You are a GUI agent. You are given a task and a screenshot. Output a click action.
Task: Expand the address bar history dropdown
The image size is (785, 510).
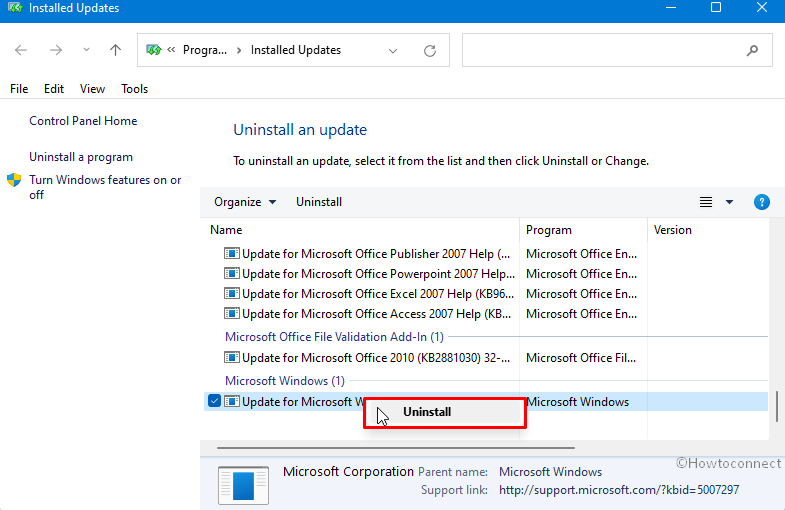pyautogui.click(x=393, y=51)
